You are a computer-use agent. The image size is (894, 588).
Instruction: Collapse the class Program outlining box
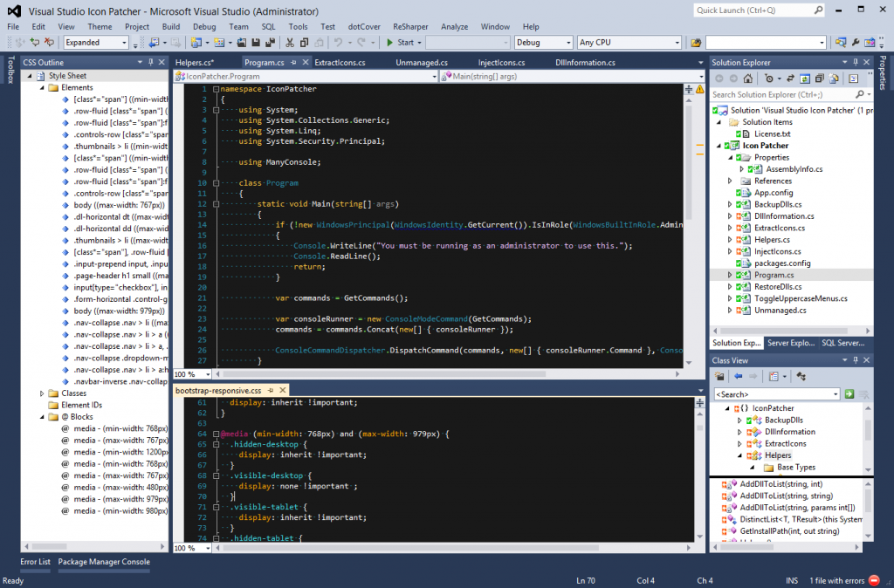(x=217, y=183)
